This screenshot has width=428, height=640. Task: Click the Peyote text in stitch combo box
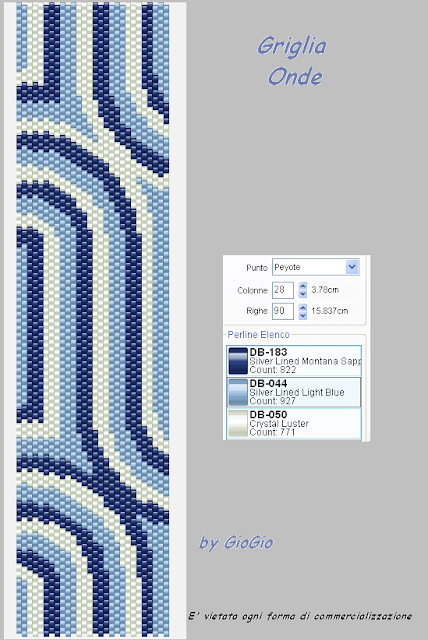coord(287,267)
